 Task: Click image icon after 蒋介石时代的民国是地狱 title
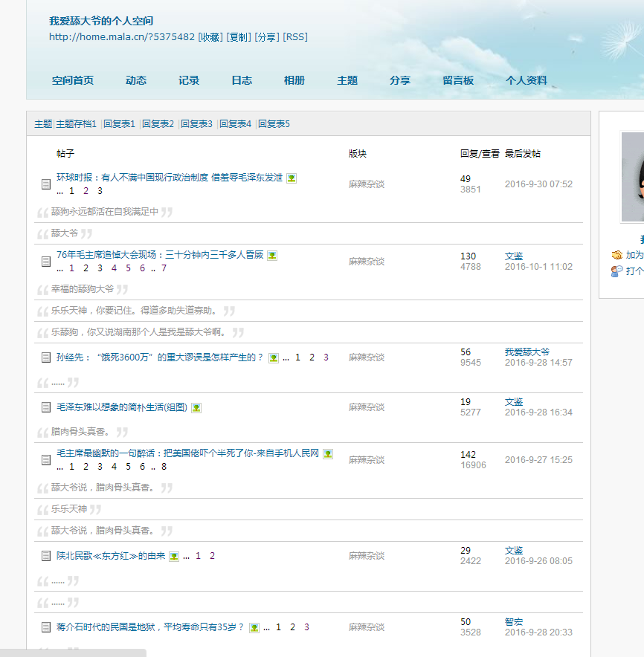(x=254, y=628)
